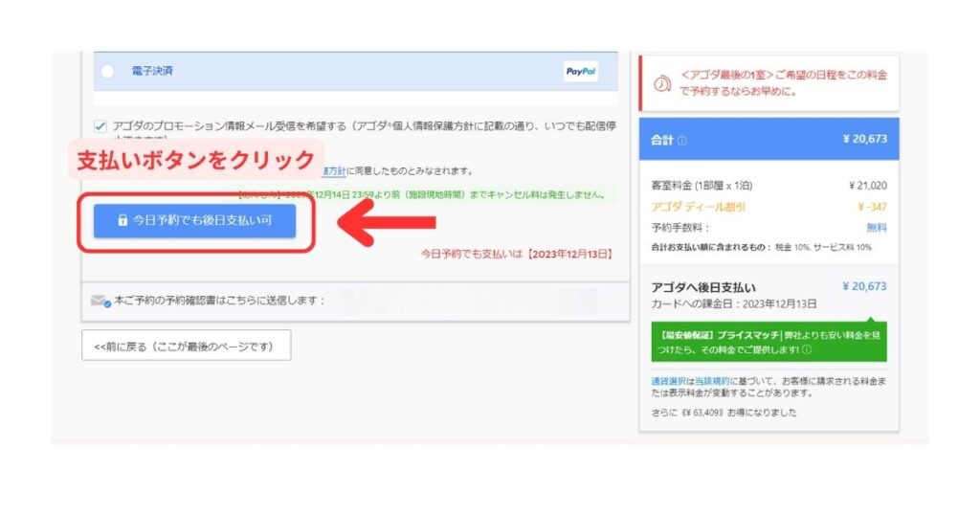The image size is (980, 515).
Task: Click the アゴダへ後日支払い heading
Action: pyautogui.click(x=703, y=287)
